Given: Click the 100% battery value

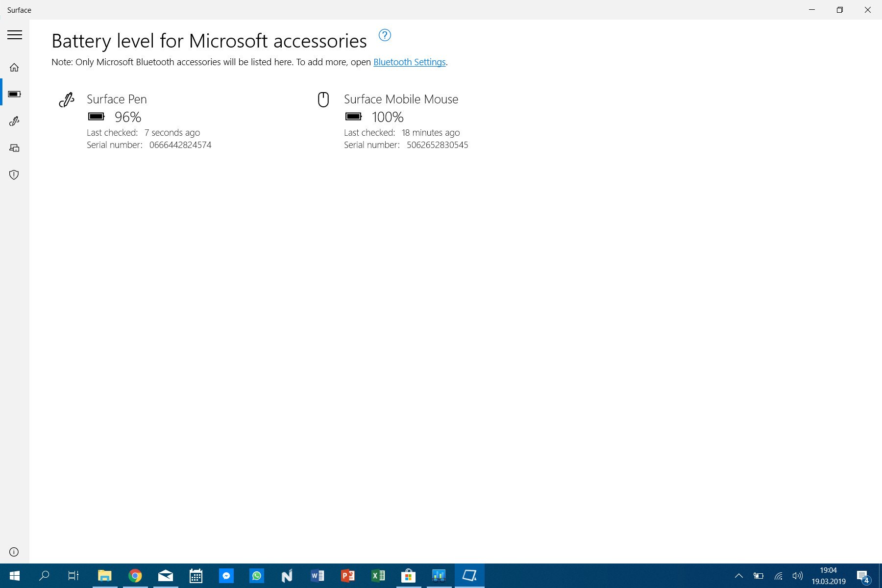Looking at the screenshot, I should tap(388, 117).
